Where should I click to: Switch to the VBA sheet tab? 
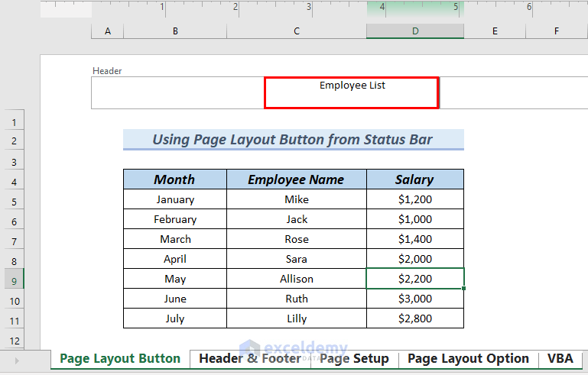560,359
